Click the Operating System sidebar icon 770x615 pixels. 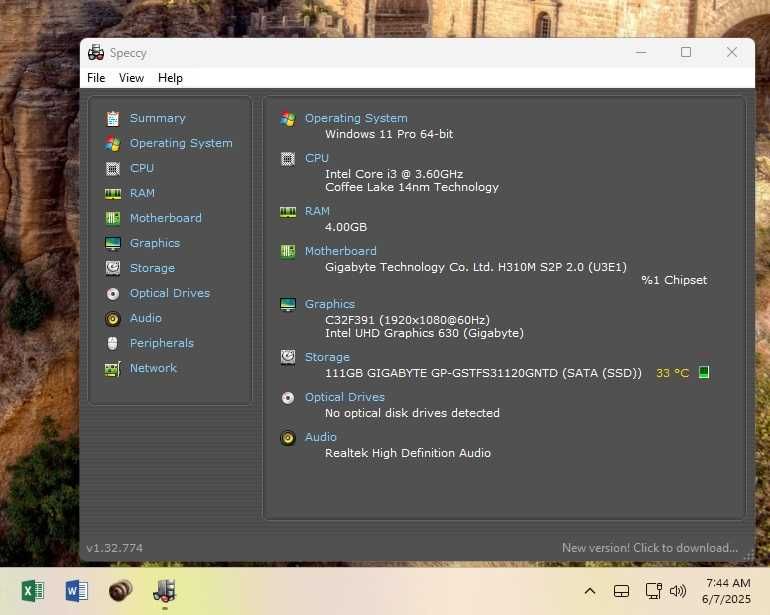point(113,143)
